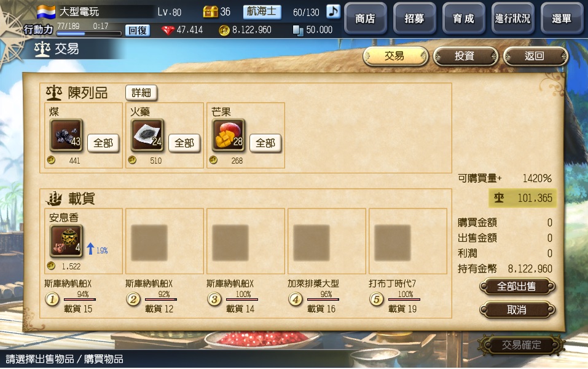Select the mango (芒果) item icon
This screenshot has height=369, width=588.
click(x=229, y=135)
